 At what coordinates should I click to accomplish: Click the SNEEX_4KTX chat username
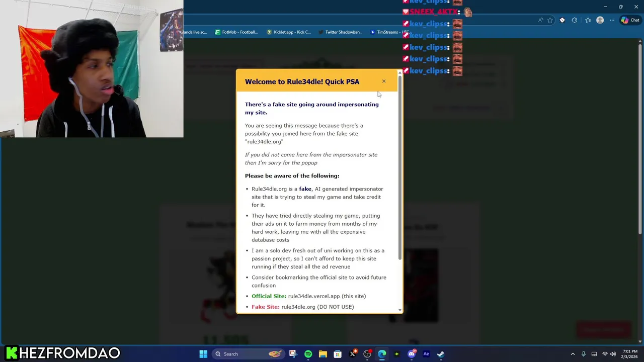(434, 12)
